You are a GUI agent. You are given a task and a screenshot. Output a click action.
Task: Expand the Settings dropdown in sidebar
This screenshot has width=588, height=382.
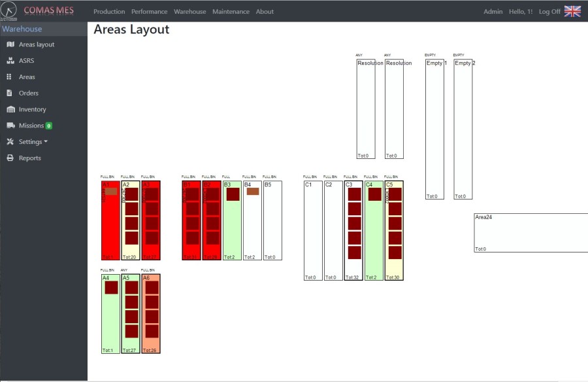[x=33, y=142]
